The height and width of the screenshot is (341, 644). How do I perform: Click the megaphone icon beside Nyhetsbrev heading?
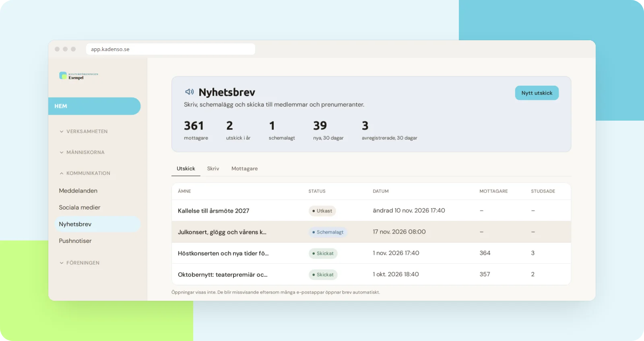pos(189,92)
